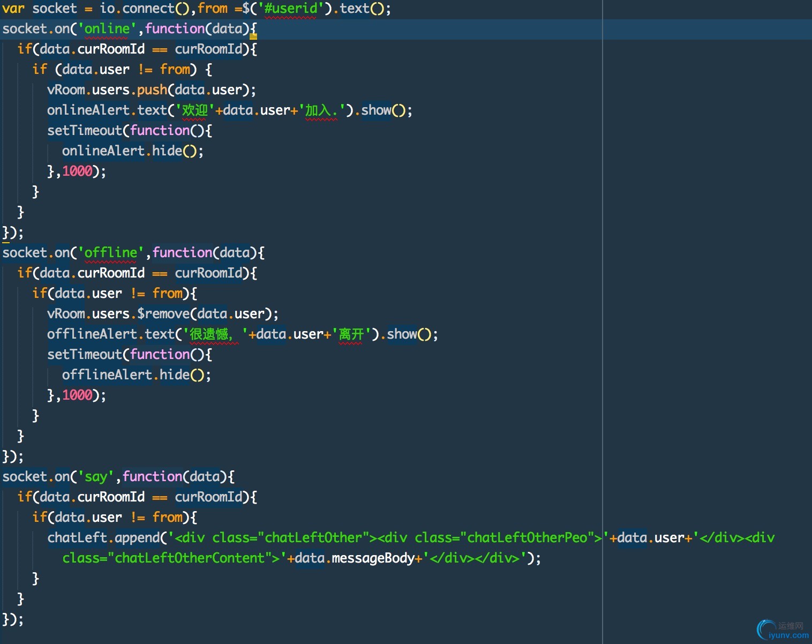Click 'setTimeout(function(){' in the offline handler
The width and height of the screenshot is (812, 644).
[x=130, y=355]
